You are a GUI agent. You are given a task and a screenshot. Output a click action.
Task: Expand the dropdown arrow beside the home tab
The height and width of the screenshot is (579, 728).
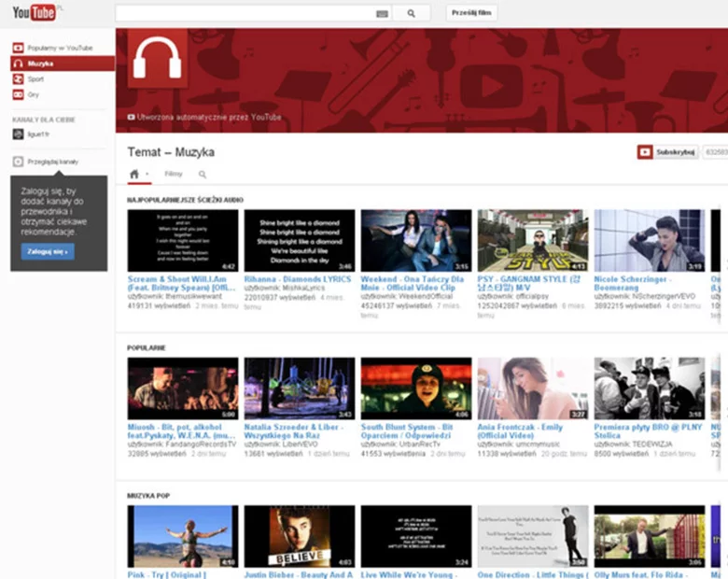(147, 175)
